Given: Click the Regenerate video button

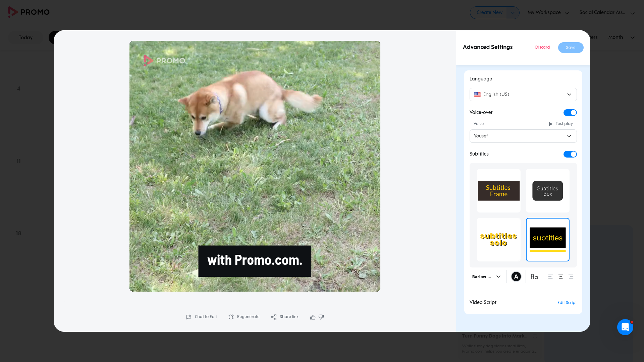Looking at the screenshot, I should [244, 317].
